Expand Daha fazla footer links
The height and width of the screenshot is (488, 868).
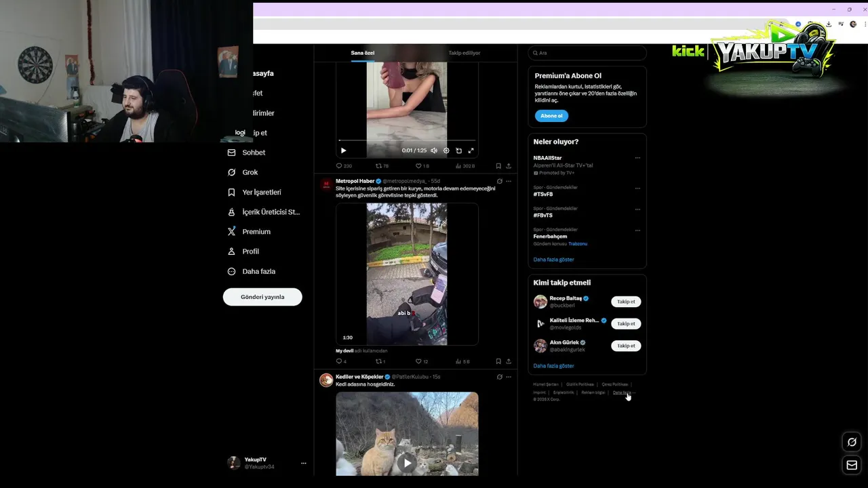coord(624,392)
